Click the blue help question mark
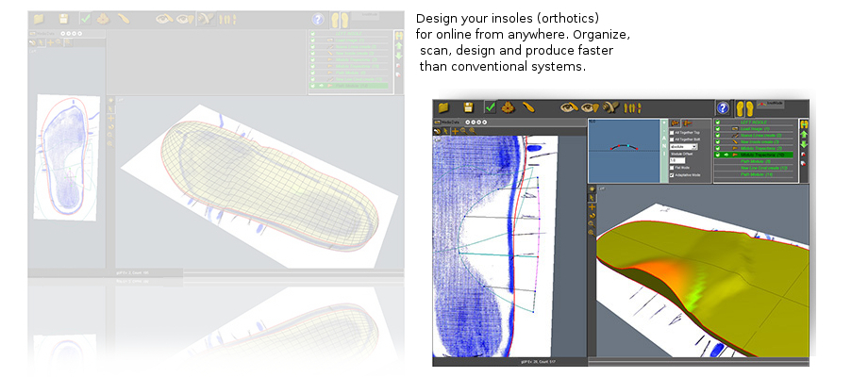Viewport: 868px width, 377px height. pyautogui.click(x=723, y=109)
